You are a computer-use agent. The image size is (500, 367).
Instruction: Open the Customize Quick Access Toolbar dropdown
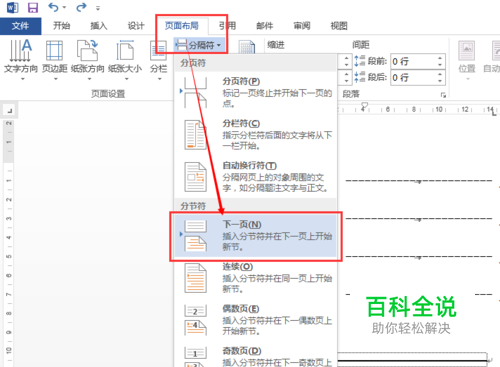pyautogui.click(x=98, y=8)
